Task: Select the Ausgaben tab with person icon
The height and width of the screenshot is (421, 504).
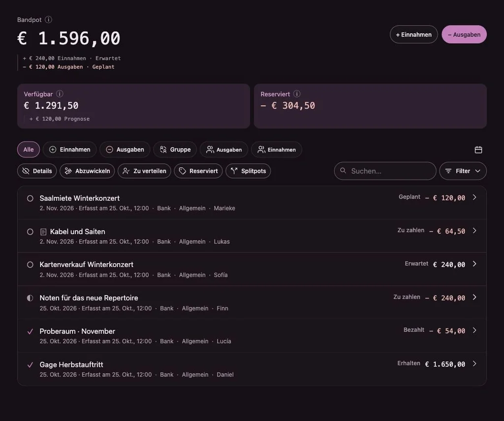Action: (224, 150)
